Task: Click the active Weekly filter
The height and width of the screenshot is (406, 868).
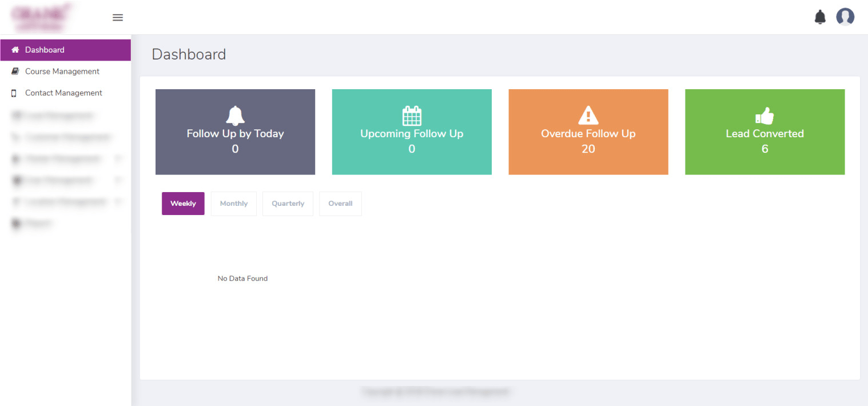Action: 183,203
